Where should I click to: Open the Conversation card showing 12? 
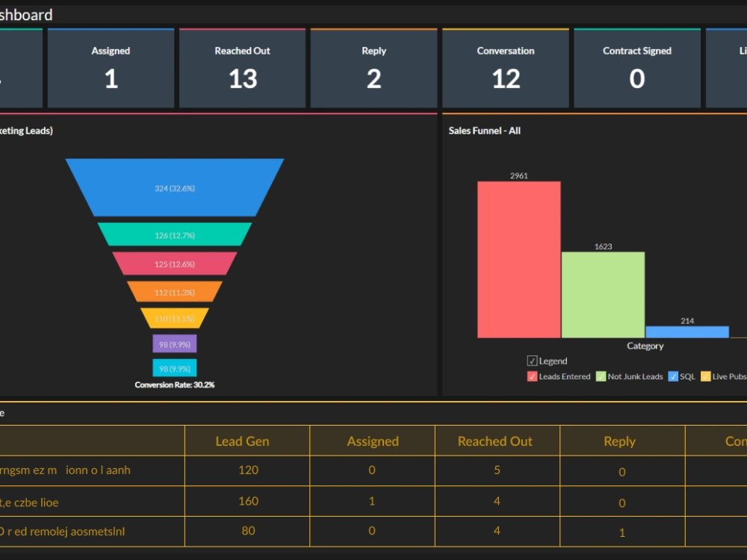pyautogui.click(x=505, y=67)
